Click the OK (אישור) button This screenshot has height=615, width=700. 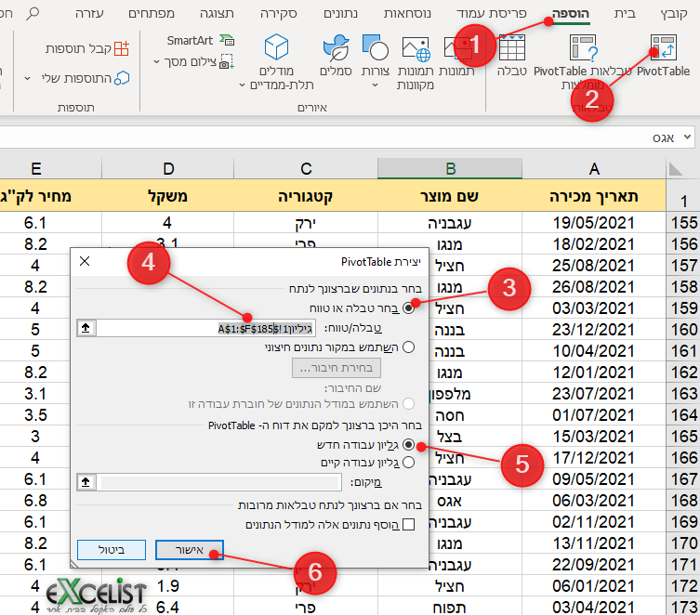point(190,550)
